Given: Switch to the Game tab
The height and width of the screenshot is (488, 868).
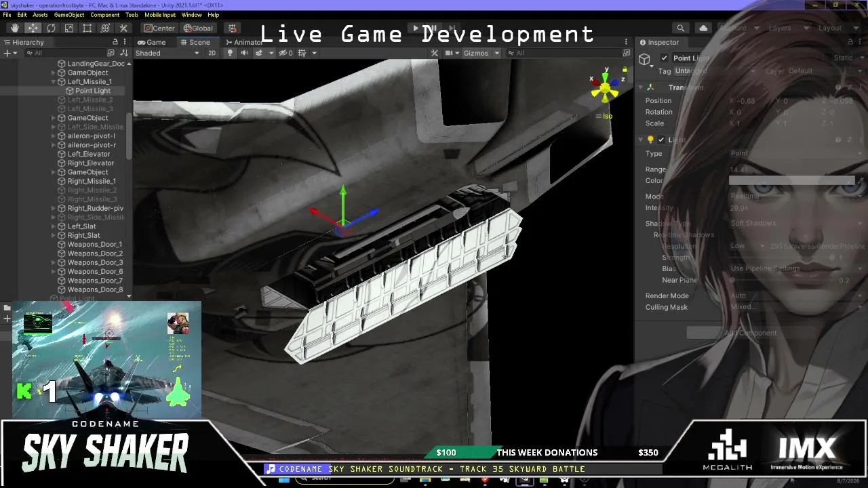Looking at the screenshot, I should click(151, 42).
